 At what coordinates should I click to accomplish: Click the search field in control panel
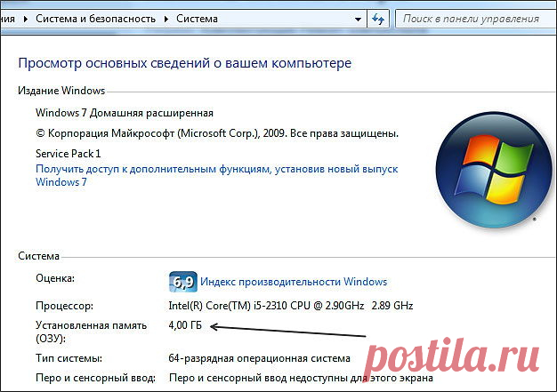pos(475,19)
